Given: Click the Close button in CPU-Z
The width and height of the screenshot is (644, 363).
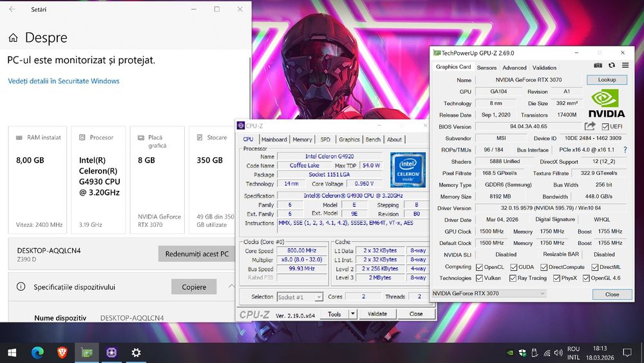Looking at the screenshot, I should [x=415, y=313].
